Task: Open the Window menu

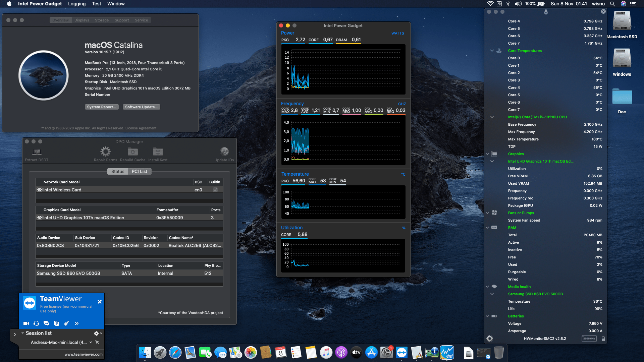Action: click(x=116, y=4)
